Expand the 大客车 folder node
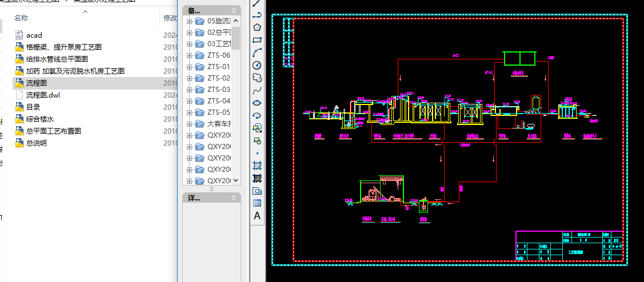Image resolution: width=644 pixels, height=282 pixels. (189, 124)
